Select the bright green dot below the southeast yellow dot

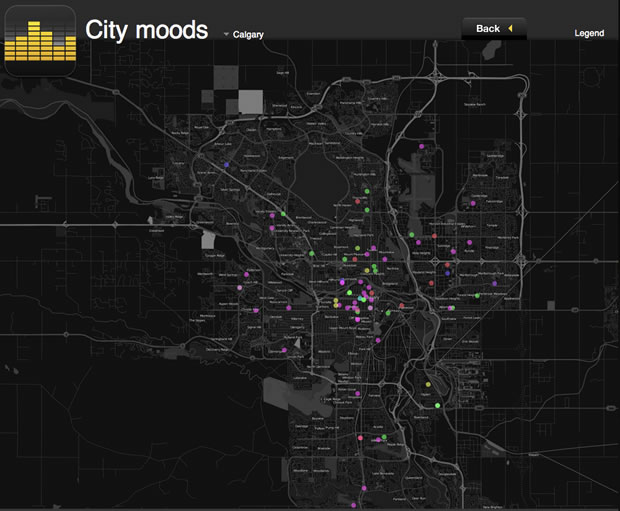click(437, 405)
